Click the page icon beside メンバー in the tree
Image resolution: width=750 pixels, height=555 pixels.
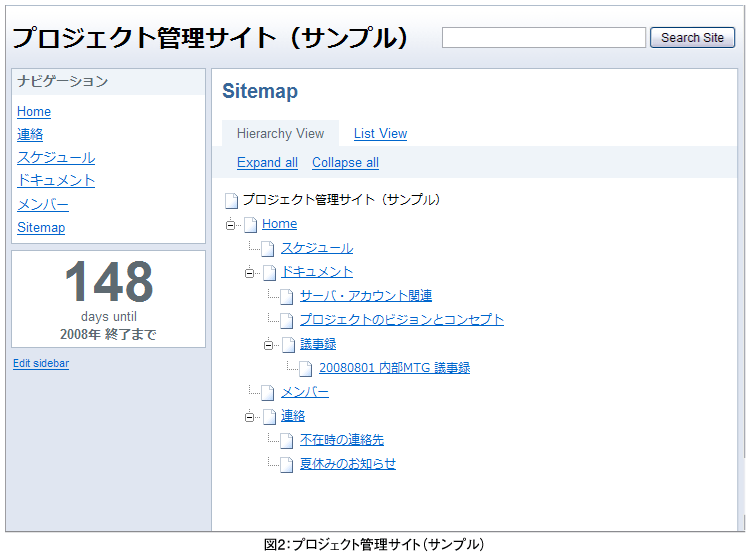268,393
